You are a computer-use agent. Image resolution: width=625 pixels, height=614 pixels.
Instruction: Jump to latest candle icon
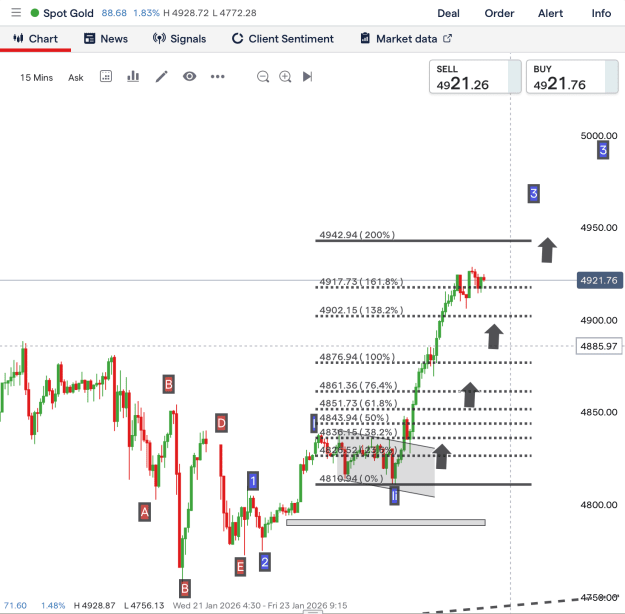[x=307, y=76]
